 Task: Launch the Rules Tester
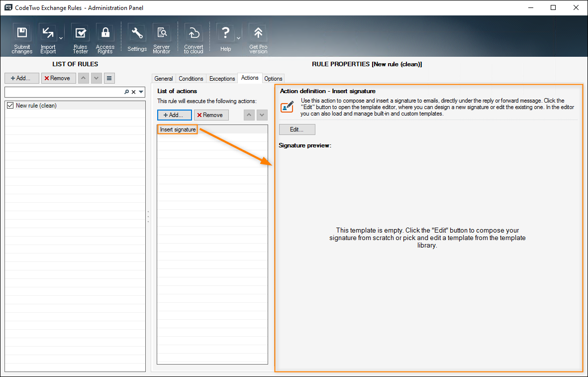point(80,39)
